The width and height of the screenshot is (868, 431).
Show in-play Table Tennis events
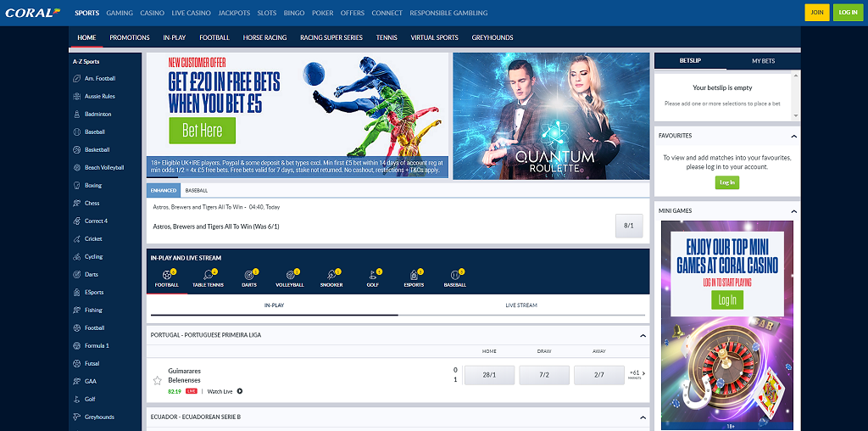point(209,278)
